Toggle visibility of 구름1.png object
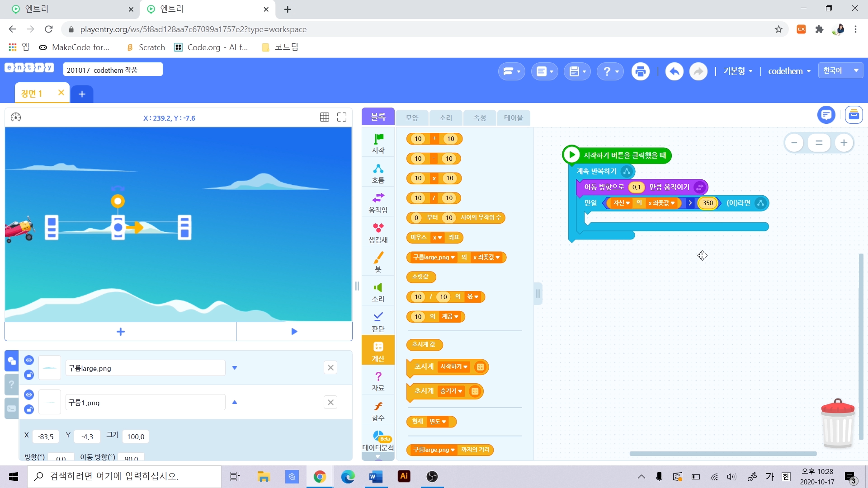 (x=29, y=395)
